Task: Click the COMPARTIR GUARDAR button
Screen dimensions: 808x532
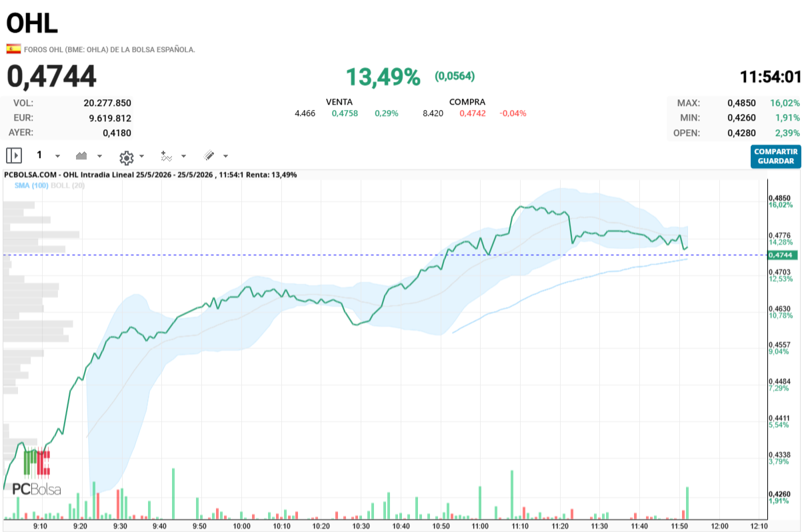Action: (775, 157)
